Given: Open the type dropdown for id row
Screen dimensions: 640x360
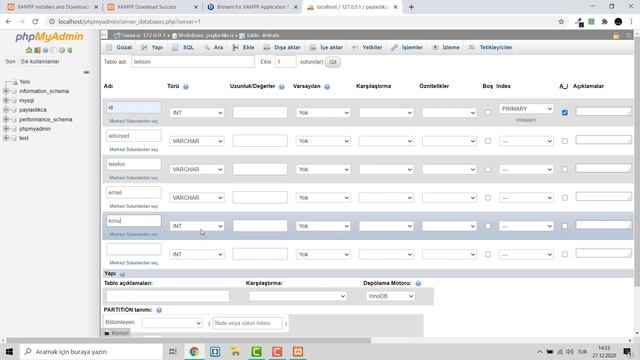Looking at the screenshot, I should pos(197,113).
